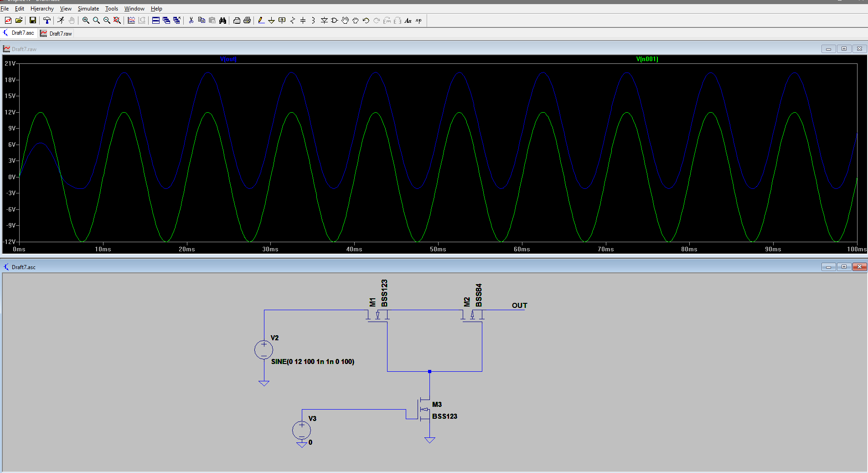Click the New Schematic icon
868x473 pixels.
click(8, 20)
